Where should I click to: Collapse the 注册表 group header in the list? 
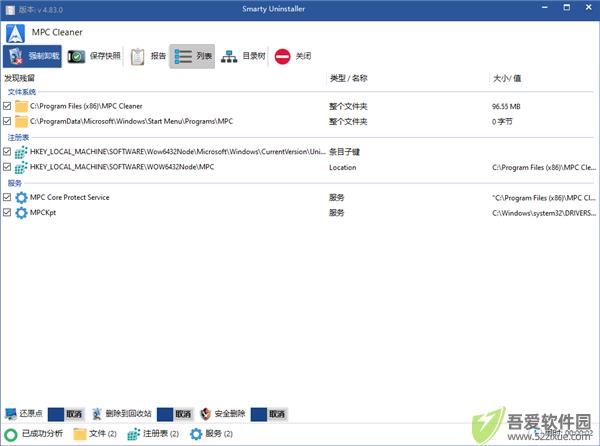tap(18, 137)
